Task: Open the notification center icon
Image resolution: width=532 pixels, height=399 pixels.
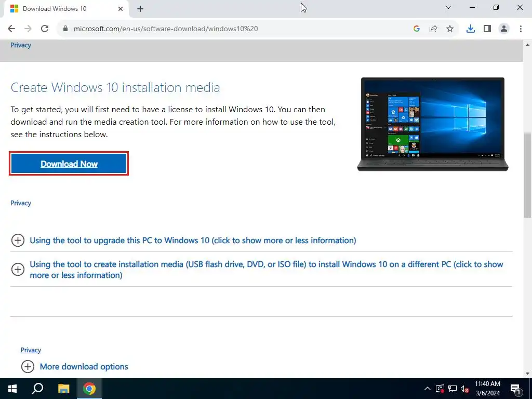Action: (515, 389)
